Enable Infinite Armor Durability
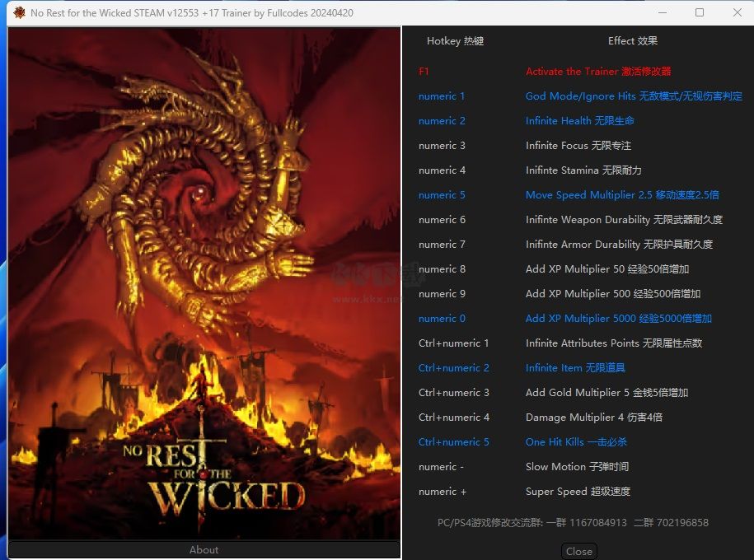 (x=619, y=245)
